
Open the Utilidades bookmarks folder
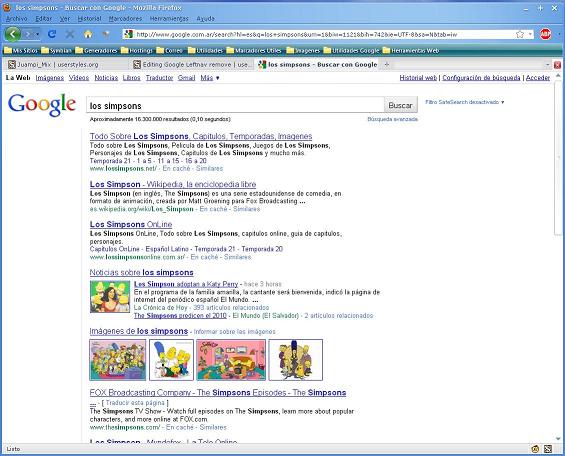pyautogui.click(x=205, y=50)
